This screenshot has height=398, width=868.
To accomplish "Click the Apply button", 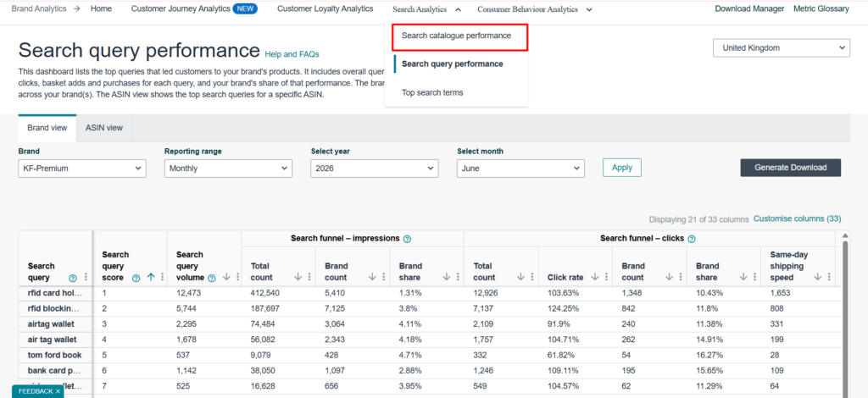I will (621, 168).
